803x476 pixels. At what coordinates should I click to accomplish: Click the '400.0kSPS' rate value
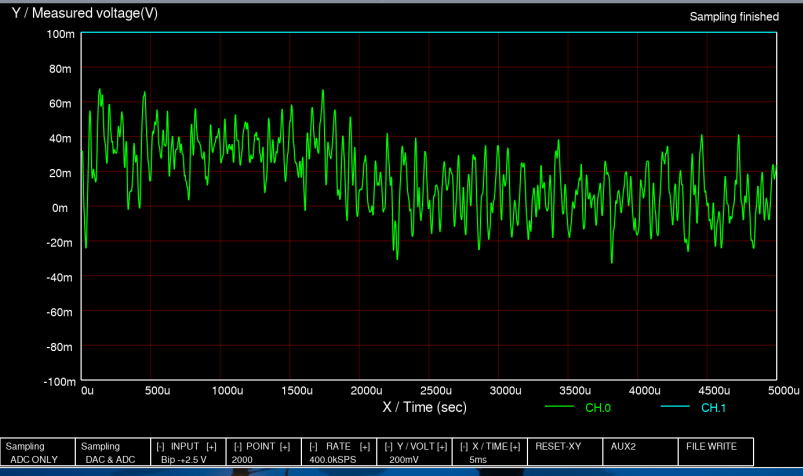tap(332, 460)
